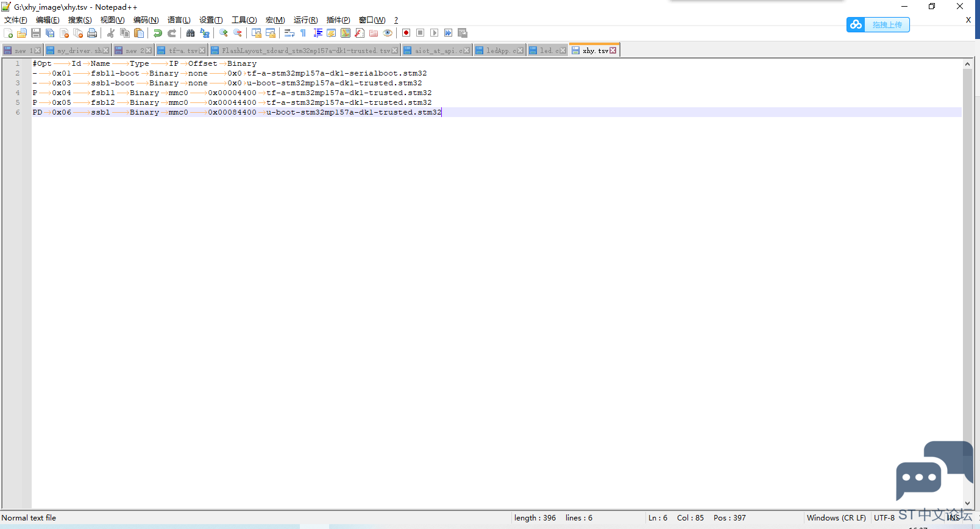Toggle synchronized vertical scrolling
980x529 pixels.
point(257,33)
